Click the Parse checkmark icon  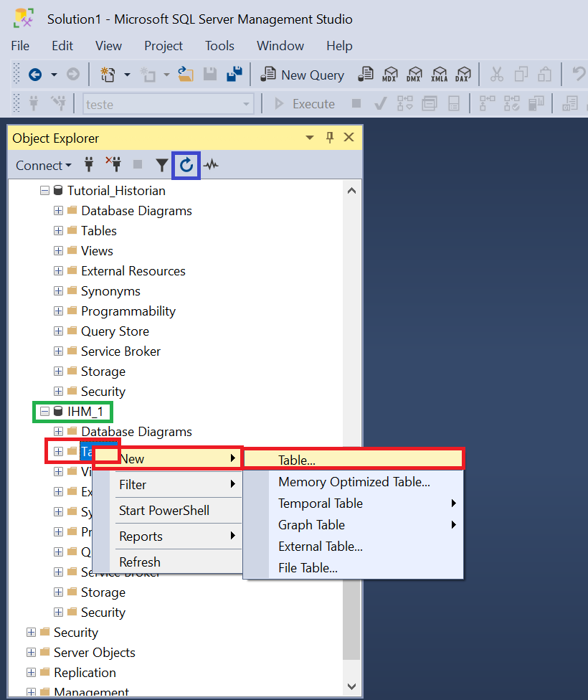pyautogui.click(x=380, y=104)
